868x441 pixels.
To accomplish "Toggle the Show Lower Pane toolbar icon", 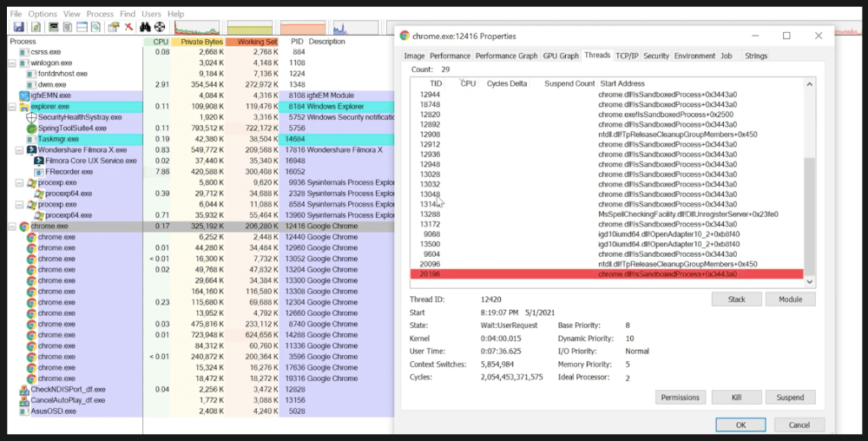I will tap(82, 27).
